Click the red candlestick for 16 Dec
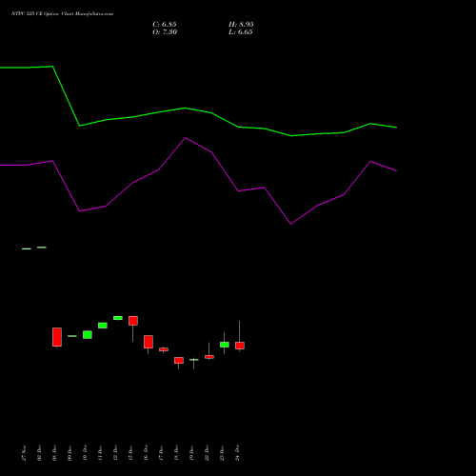Screen dimensions: 476x476 coord(149,342)
